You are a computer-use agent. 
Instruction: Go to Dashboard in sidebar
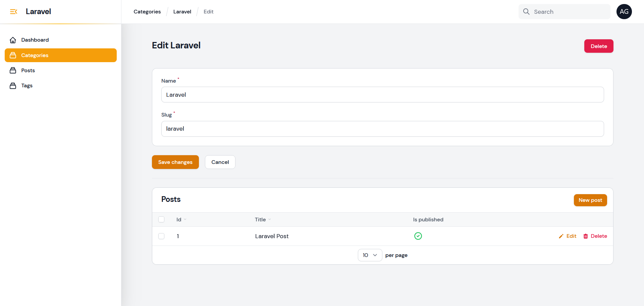(x=61, y=40)
